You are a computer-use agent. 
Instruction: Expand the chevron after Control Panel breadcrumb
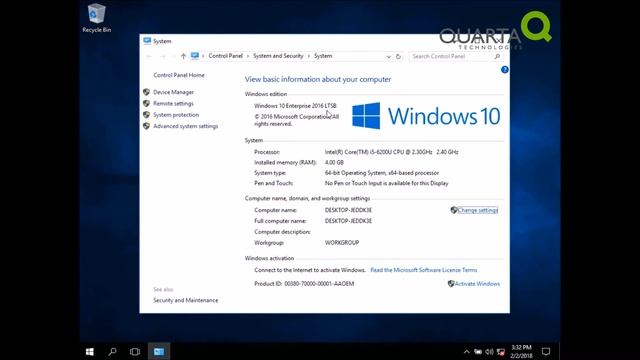248,56
